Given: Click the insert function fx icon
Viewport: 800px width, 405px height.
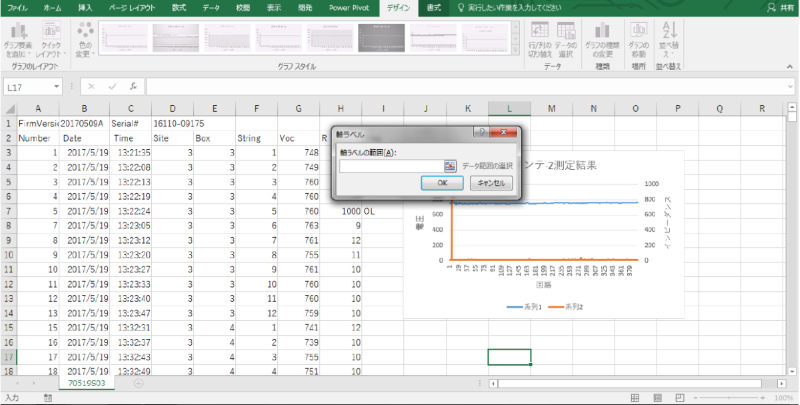Looking at the screenshot, I should 133,87.
